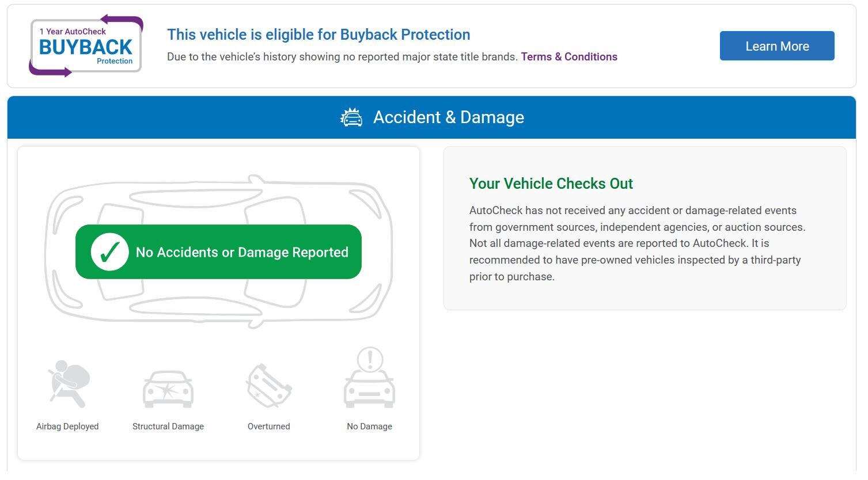The image size is (868, 480).
Task: Click the Airbag Deployed icon
Action: [69, 384]
